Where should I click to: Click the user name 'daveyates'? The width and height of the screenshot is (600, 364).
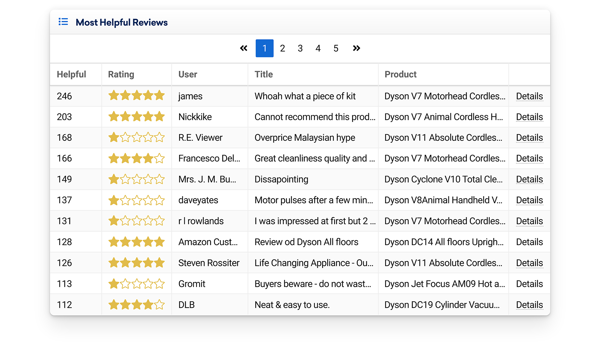[x=198, y=200]
